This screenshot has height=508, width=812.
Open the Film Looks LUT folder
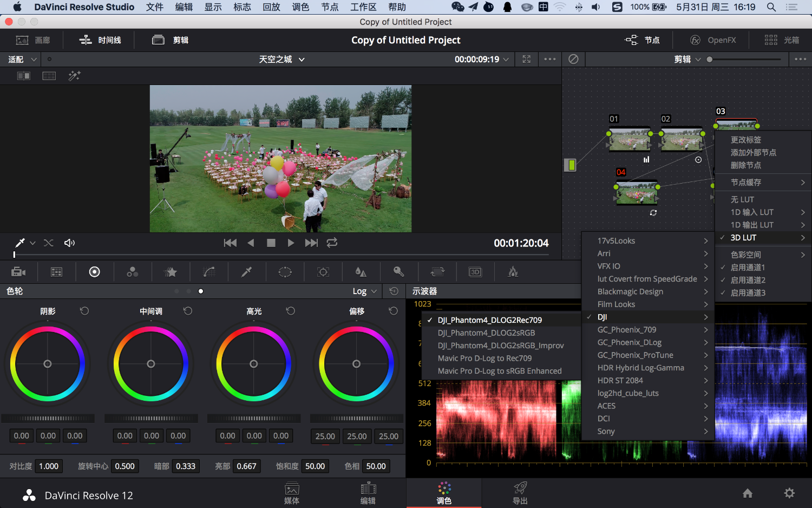[648, 304]
